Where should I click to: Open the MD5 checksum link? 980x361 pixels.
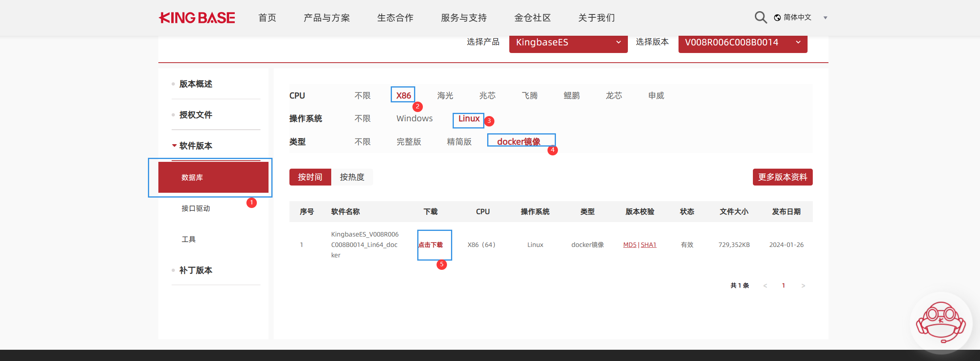coord(629,245)
